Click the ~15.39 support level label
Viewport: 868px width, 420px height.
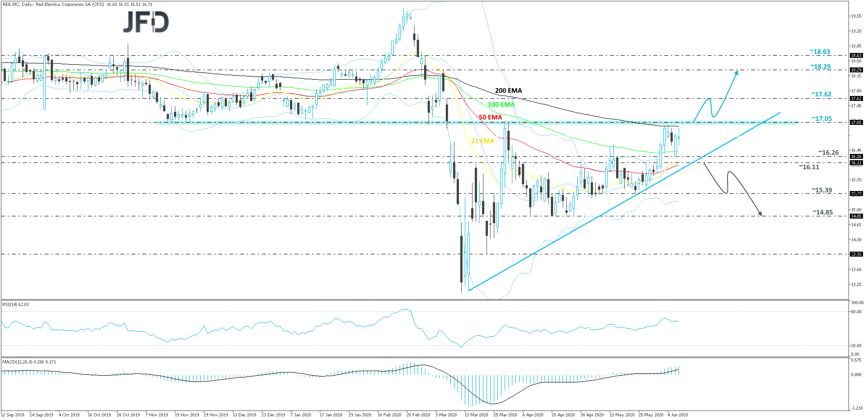(821, 190)
